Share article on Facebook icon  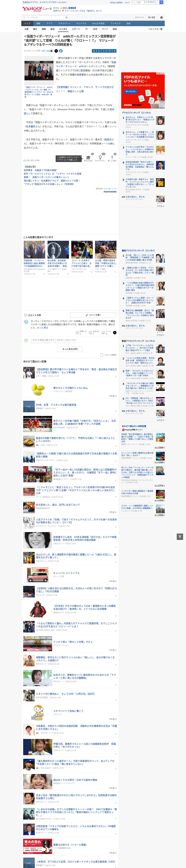tap(61, 51)
